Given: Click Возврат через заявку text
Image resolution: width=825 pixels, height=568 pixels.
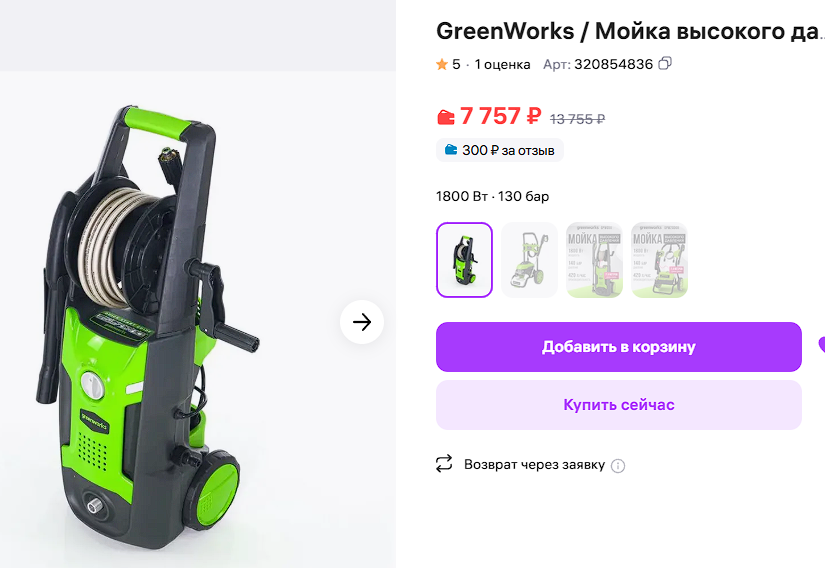Looking at the screenshot, I should tap(535, 465).
